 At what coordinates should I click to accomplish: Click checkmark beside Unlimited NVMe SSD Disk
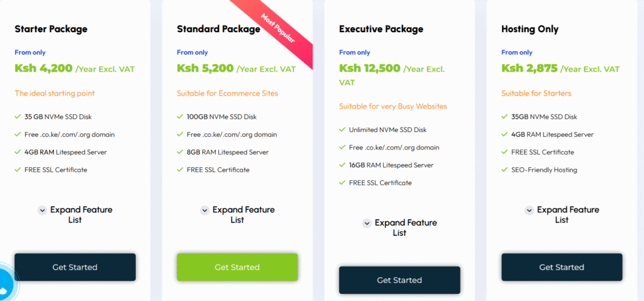click(342, 129)
